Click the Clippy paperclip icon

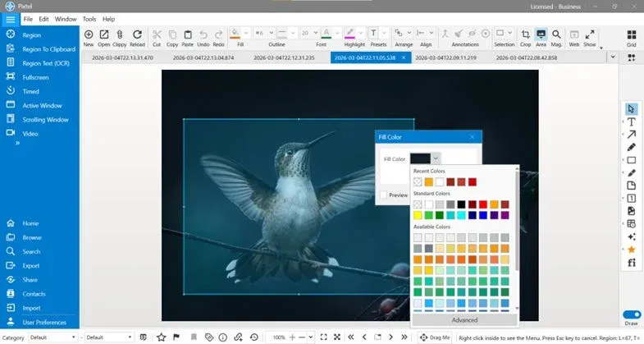(x=120, y=34)
